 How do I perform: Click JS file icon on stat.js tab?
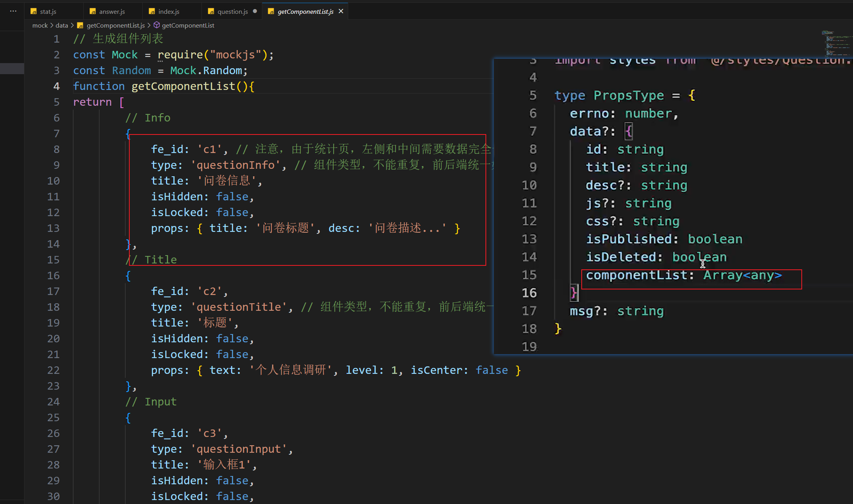34,11
